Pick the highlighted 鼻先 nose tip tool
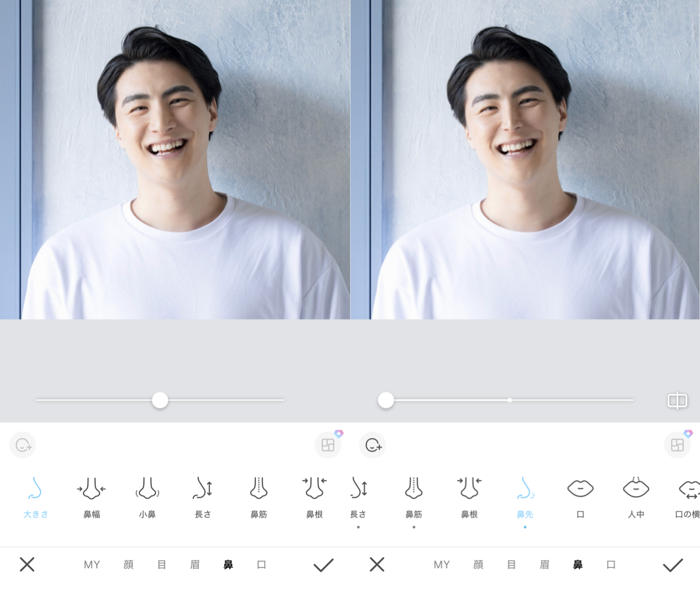This screenshot has height=610, width=700. (x=525, y=497)
